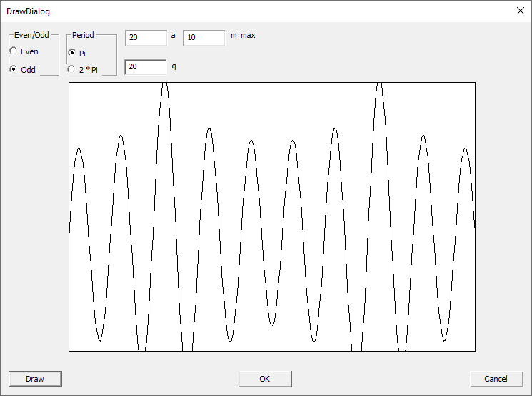Click into the m_max input field
Viewport: 532px width, 396px height.
point(204,37)
